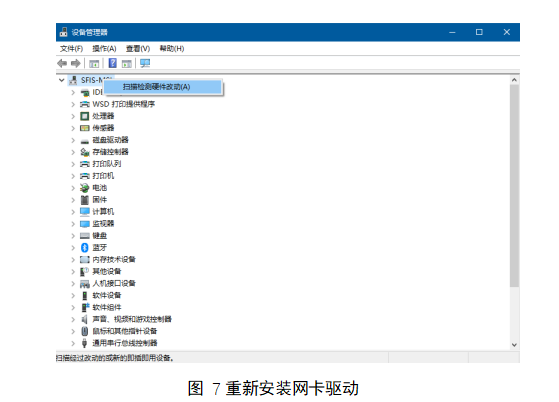Click the scan hardware monitor toolbar icon

[x=145, y=63]
